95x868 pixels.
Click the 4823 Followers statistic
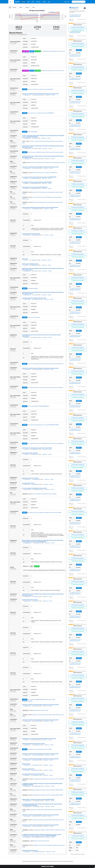pyautogui.click(x=19, y=28)
